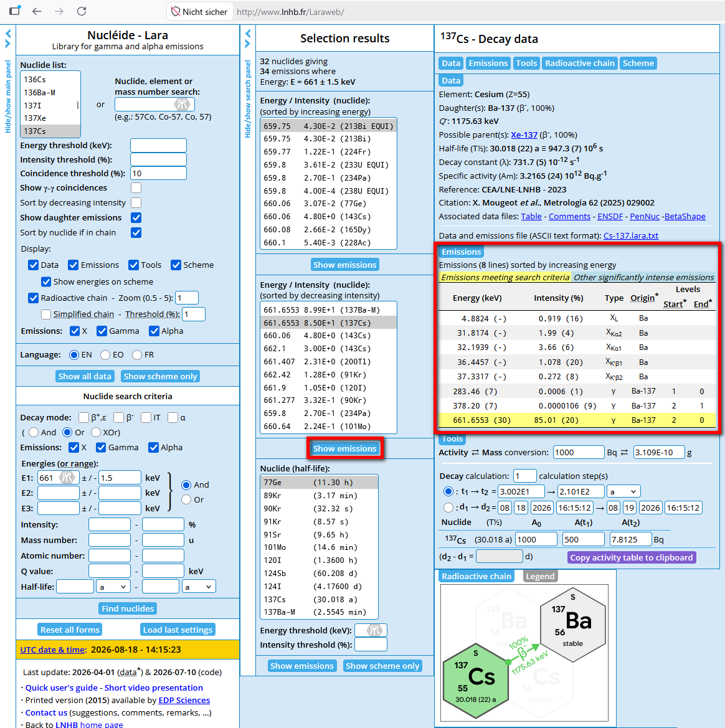Viewport: 725px width, 728px height.
Task: Click the Legend tab
Action: (540, 576)
